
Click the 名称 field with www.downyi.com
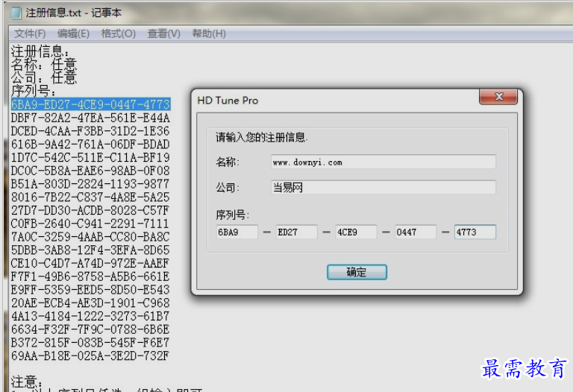pyautogui.click(x=383, y=162)
